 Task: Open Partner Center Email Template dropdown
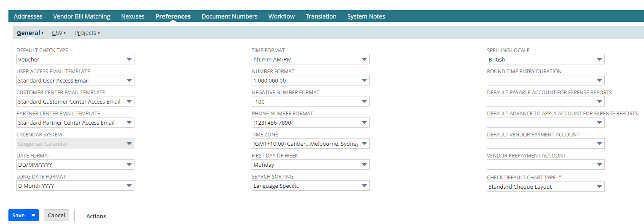point(75,123)
